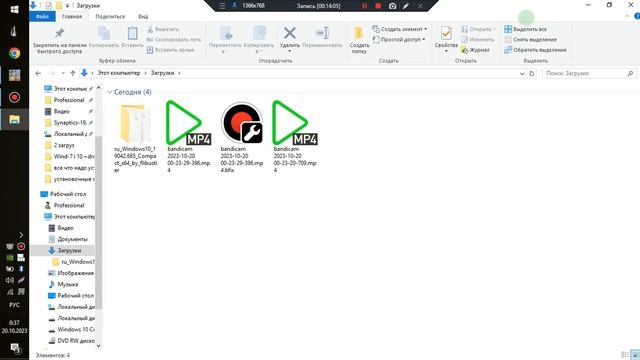Click the navigation pane scrollbar up arrow

98,87
